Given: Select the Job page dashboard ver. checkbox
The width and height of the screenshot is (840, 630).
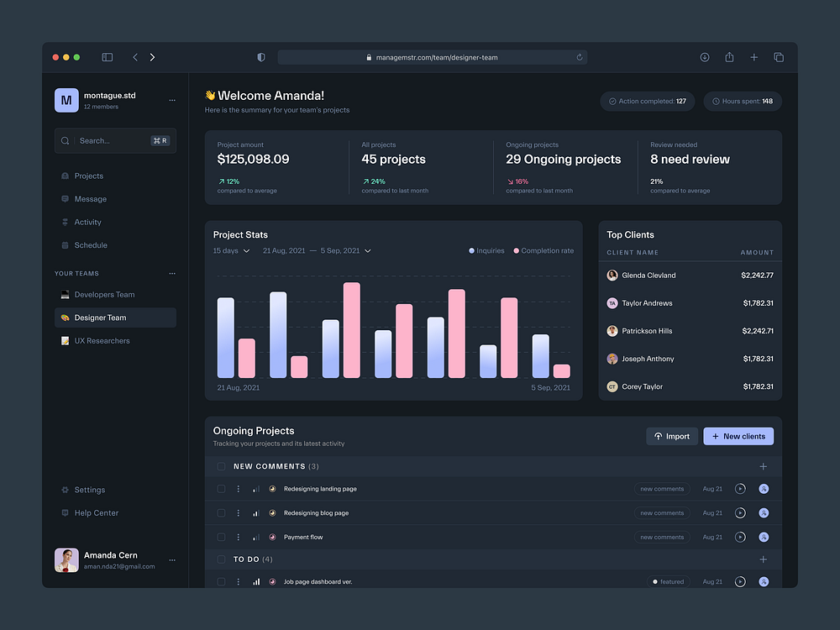Looking at the screenshot, I should click(x=221, y=580).
